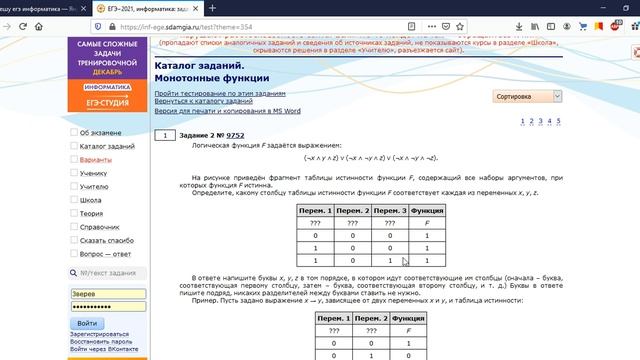This screenshot has height=360, width=640.
Task: Close the ЕГЭ-2021 информатика tab
Action: pyautogui.click(x=196, y=9)
